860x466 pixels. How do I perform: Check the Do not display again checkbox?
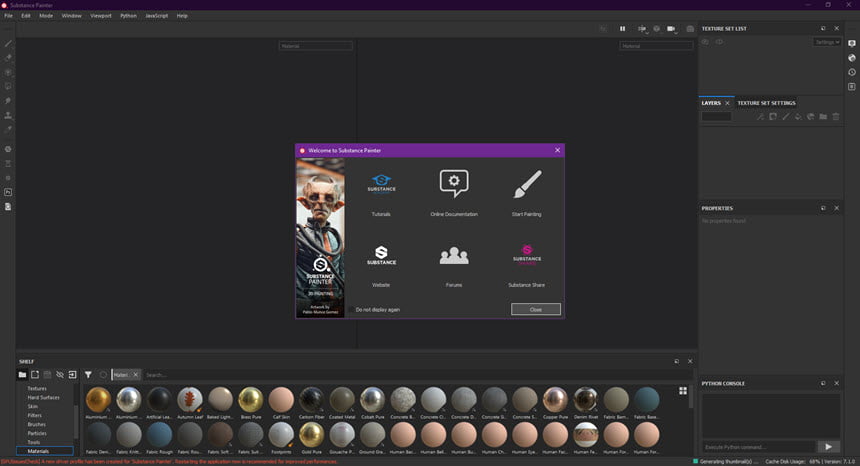352,310
